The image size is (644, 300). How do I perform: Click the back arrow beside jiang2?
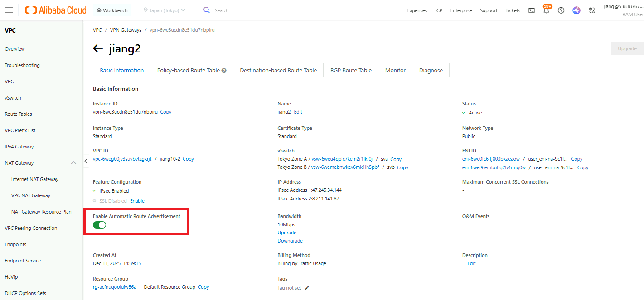pyautogui.click(x=98, y=49)
